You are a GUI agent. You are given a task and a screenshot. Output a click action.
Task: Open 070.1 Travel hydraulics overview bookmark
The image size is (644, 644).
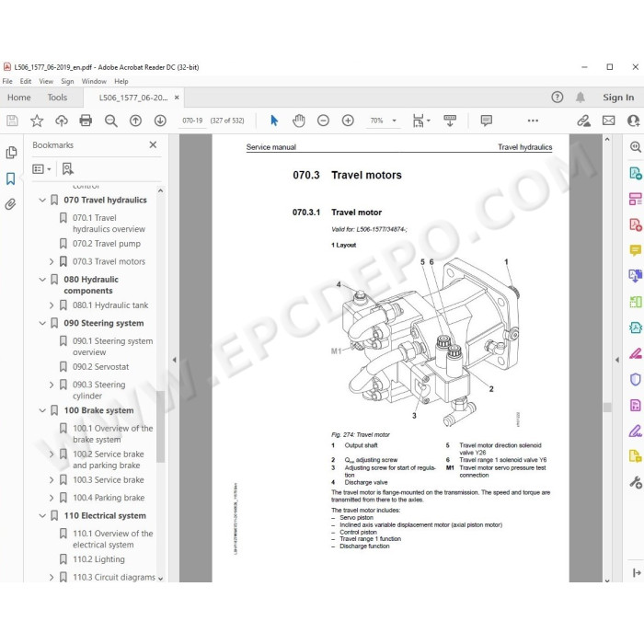coord(109,224)
